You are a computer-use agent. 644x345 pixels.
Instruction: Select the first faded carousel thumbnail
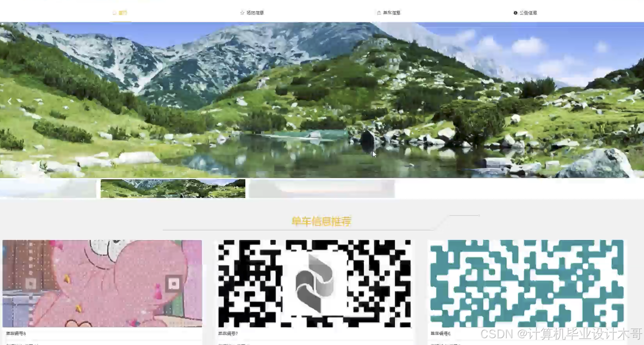tap(48, 189)
